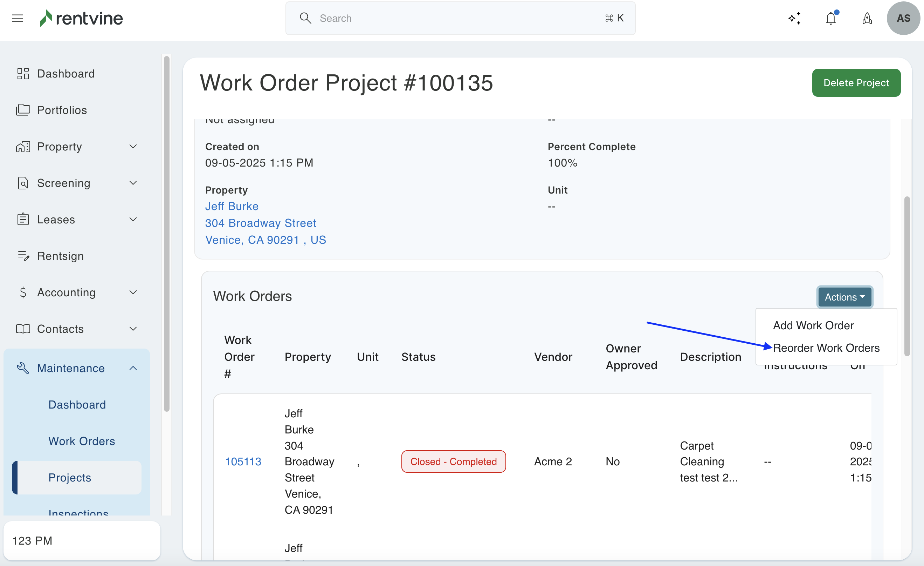Click the Rentsign signature icon
This screenshot has height=566, width=924.
tap(23, 256)
